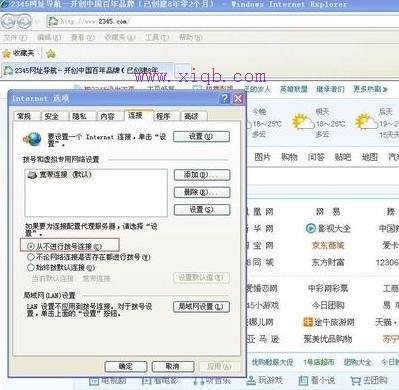
Task: Click the 设置(S) button for dial-up
Action: 202,210
